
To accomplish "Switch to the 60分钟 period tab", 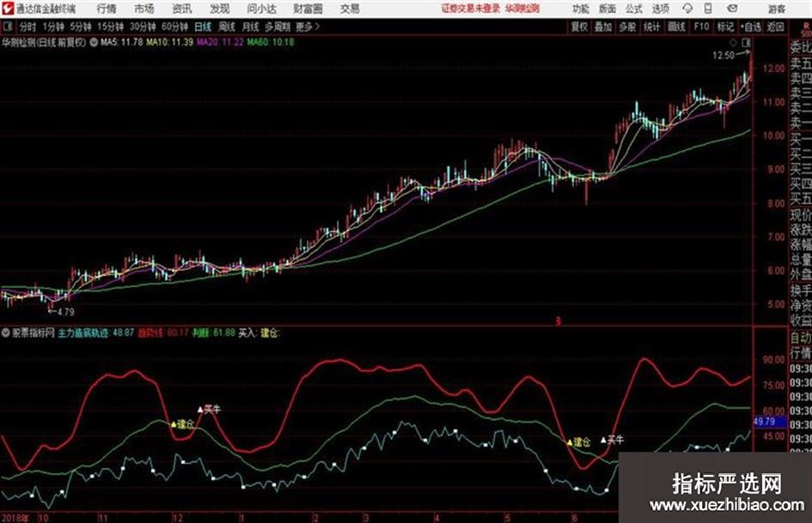I will [174, 27].
